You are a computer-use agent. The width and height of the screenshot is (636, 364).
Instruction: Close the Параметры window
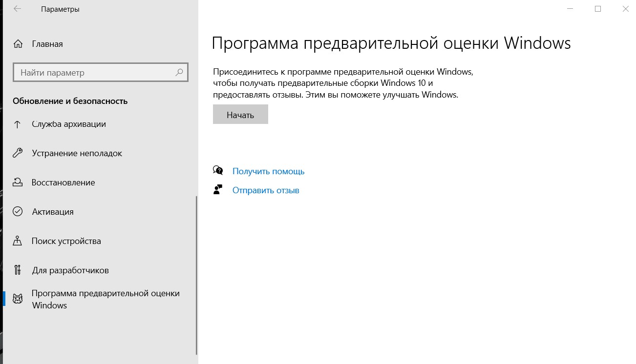click(x=625, y=9)
